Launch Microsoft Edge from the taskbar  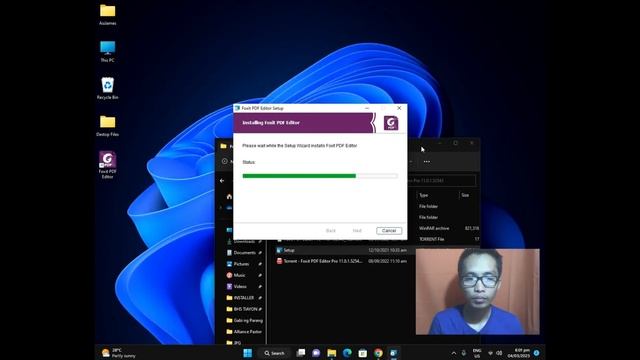click(x=347, y=353)
